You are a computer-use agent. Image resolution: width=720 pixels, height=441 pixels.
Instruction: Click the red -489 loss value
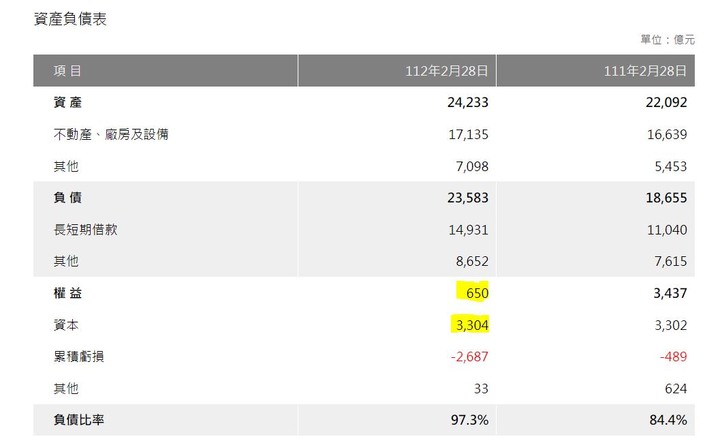[x=673, y=356]
